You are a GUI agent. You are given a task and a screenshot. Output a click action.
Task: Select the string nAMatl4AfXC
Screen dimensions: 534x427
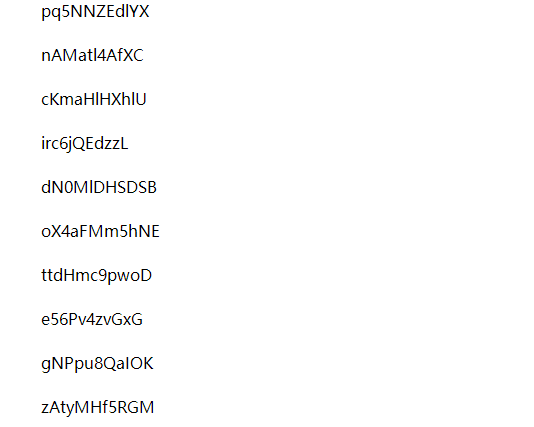pyautogui.click(x=92, y=55)
